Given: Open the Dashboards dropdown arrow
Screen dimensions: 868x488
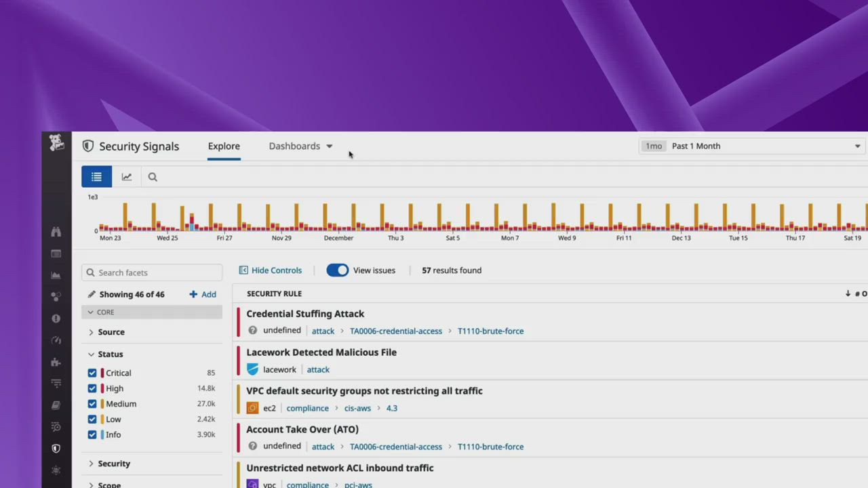Looking at the screenshot, I should pyautogui.click(x=330, y=146).
